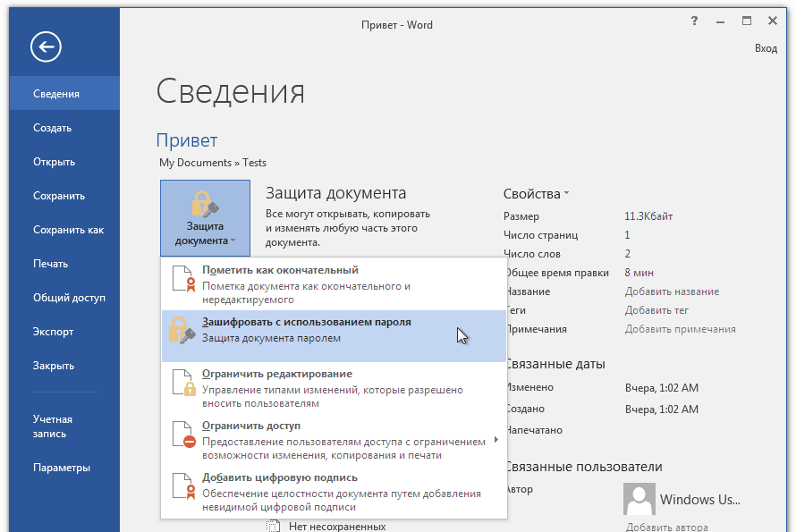Click the lock and key Protect Document icon
796x532 pixels.
[205, 204]
